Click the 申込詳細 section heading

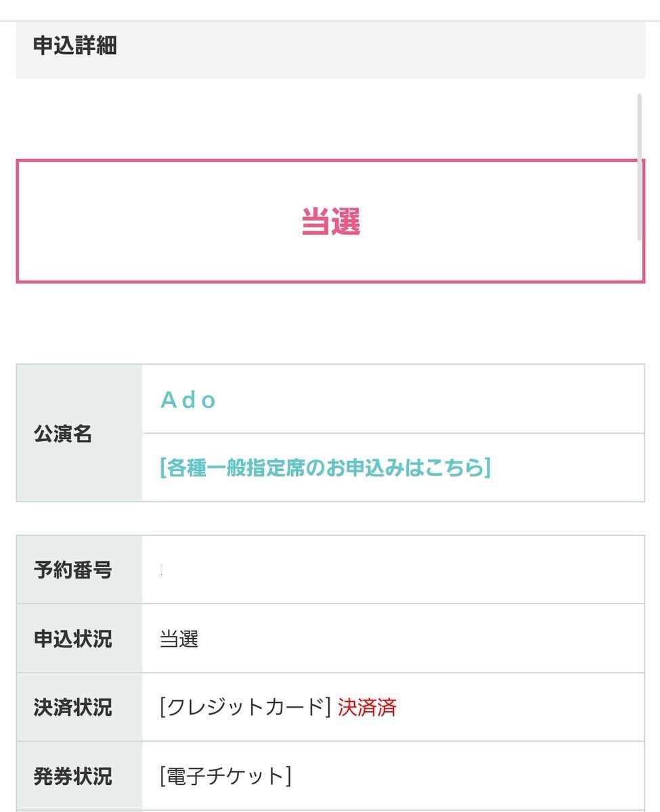(x=74, y=46)
